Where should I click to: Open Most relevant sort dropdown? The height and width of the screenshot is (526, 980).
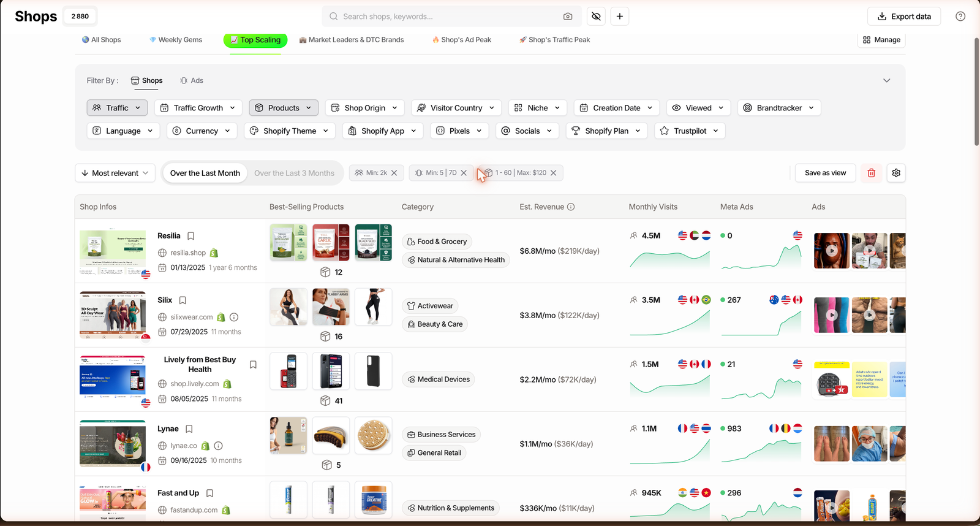coord(115,173)
